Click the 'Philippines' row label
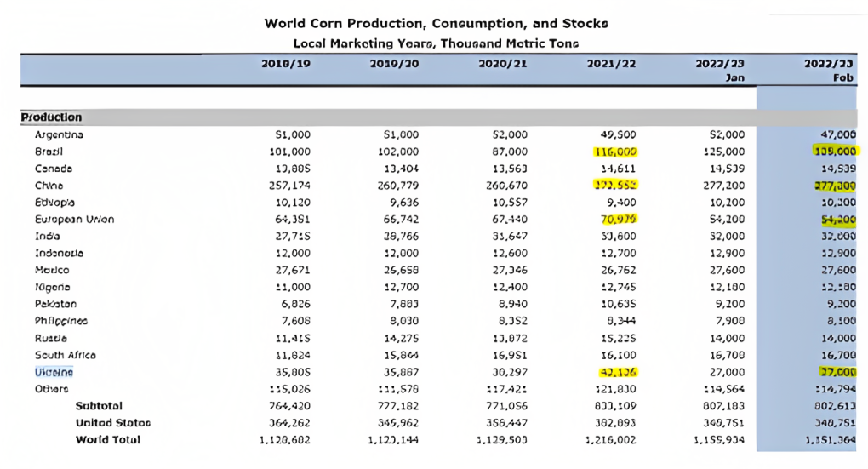The height and width of the screenshot is (469, 868). (61, 322)
